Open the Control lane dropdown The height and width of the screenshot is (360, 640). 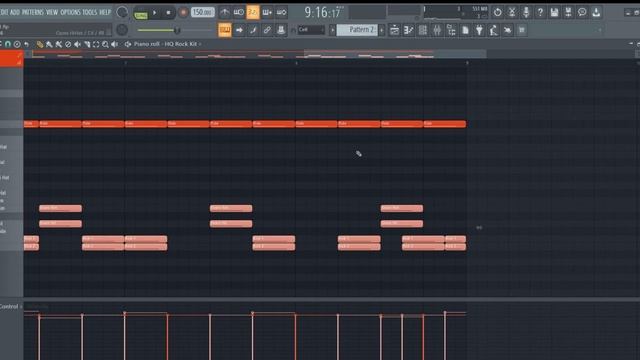pos(11,307)
